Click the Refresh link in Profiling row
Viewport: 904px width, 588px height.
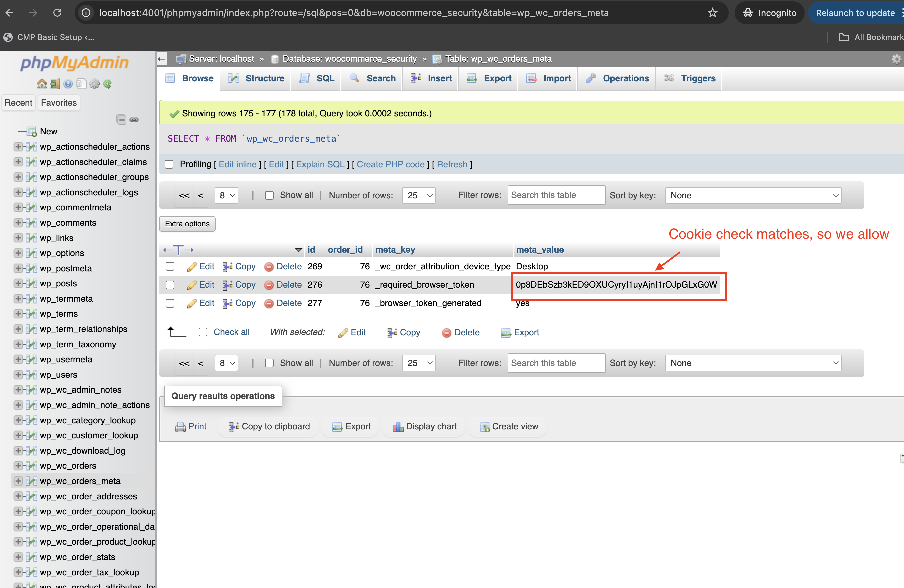click(x=452, y=164)
